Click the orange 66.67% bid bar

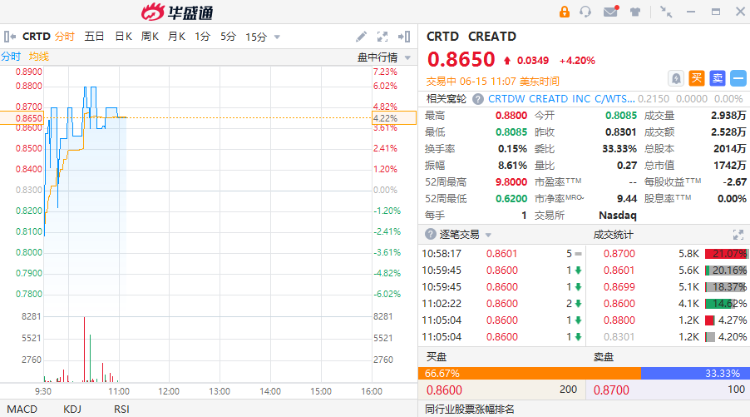[x=528, y=373]
